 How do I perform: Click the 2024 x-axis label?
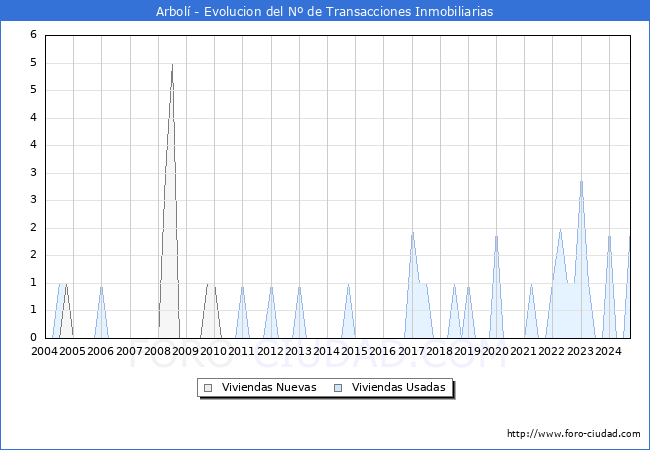(608, 351)
